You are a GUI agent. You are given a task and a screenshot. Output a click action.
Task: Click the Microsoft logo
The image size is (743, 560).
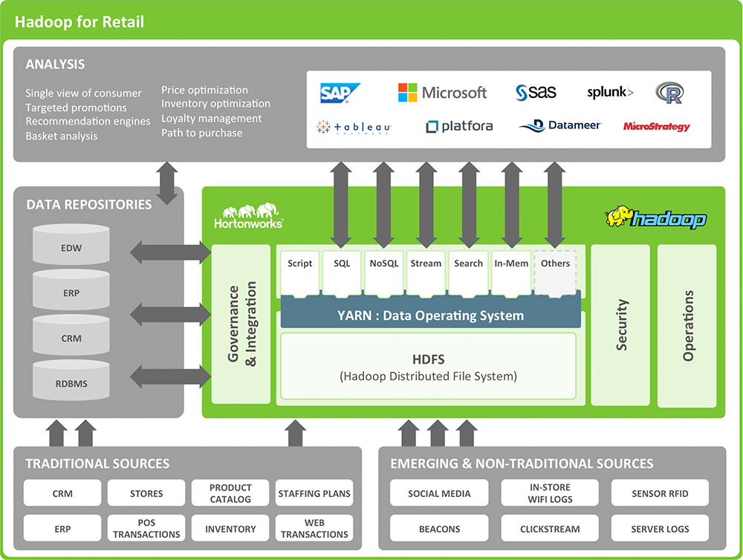pyautogui.click(x=442, y=93)
